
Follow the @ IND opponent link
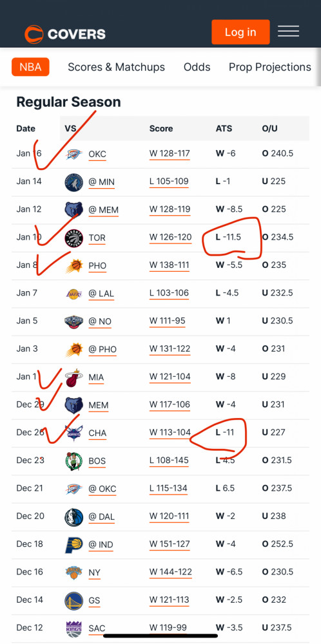(101, 545)
